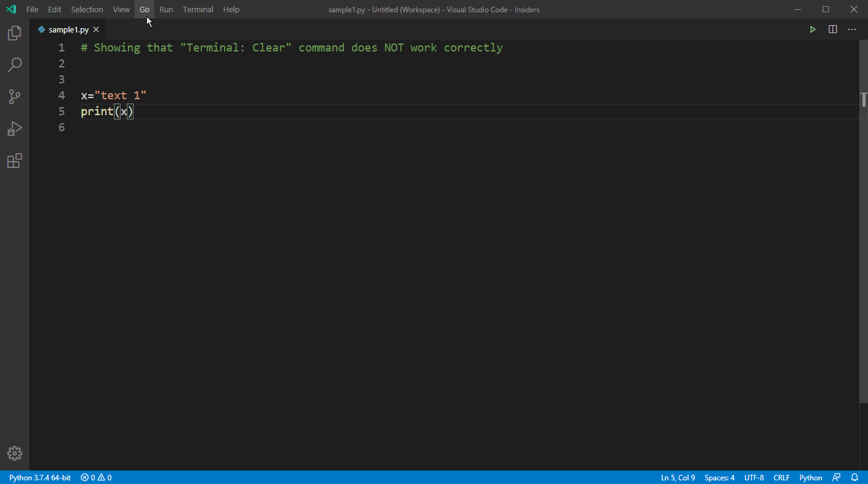Viewport: 868px width, 484px height.
Task: Open the Run menu
Action: point(166,9)
